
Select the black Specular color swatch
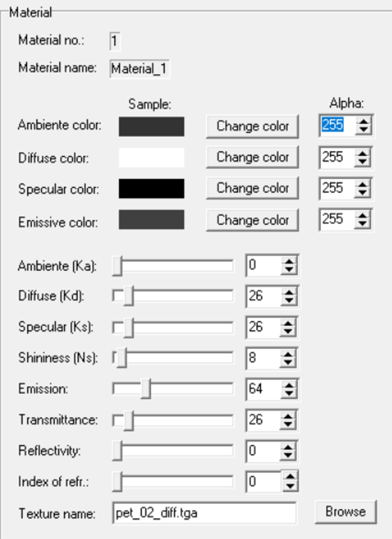152,189
